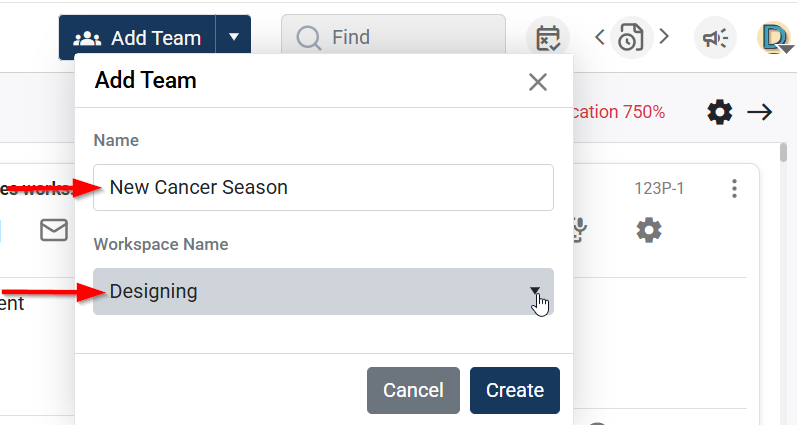797x425 pixels.
Task: Open the Workspace Name dropdown
Action: pos(323,292)
